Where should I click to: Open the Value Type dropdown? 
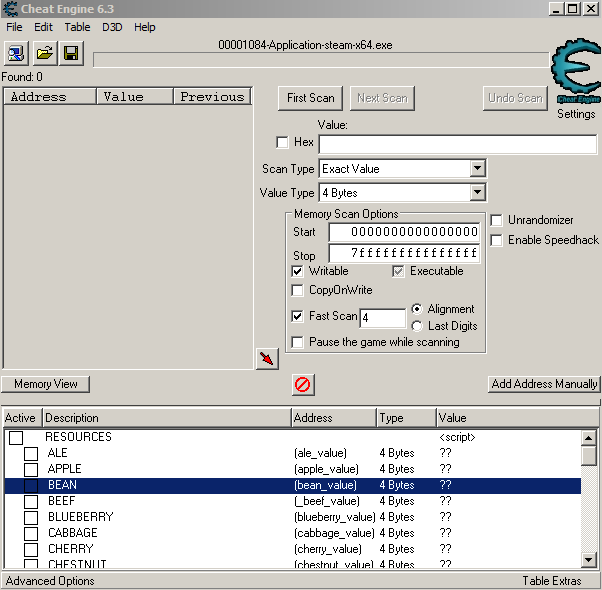[477, 192]
